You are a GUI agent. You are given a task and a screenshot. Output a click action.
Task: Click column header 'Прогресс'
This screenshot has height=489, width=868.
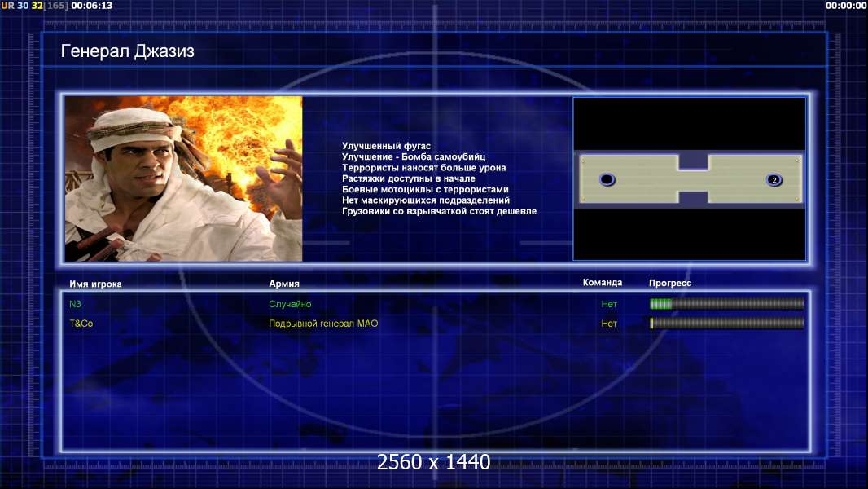click(x=670, y=283)
